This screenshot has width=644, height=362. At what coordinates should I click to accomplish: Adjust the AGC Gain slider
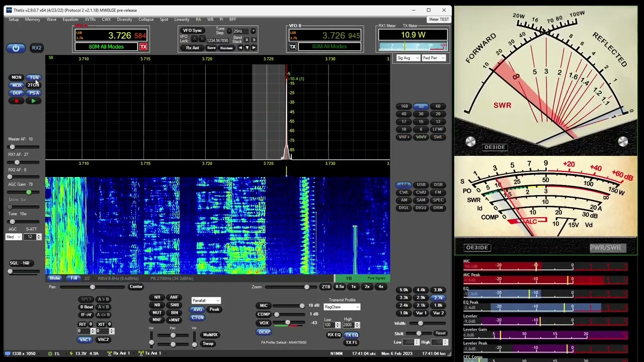tap(23, 192)
